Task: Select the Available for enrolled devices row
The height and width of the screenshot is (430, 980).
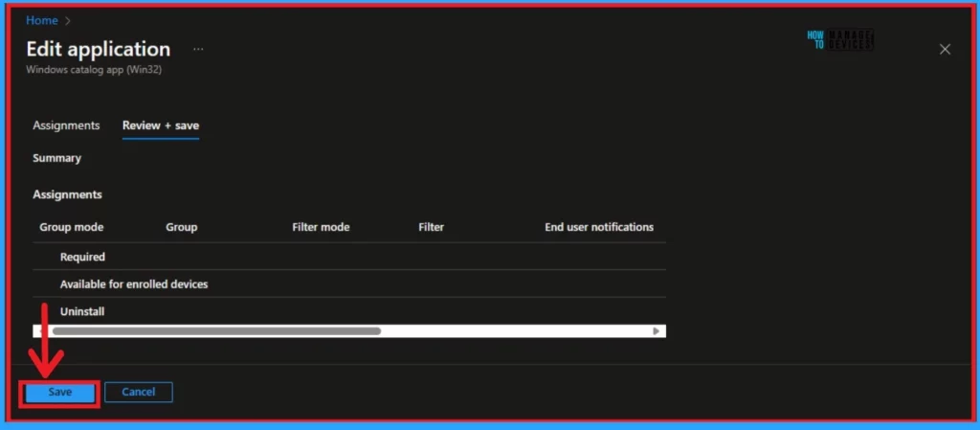Action: tap(349, 284)
